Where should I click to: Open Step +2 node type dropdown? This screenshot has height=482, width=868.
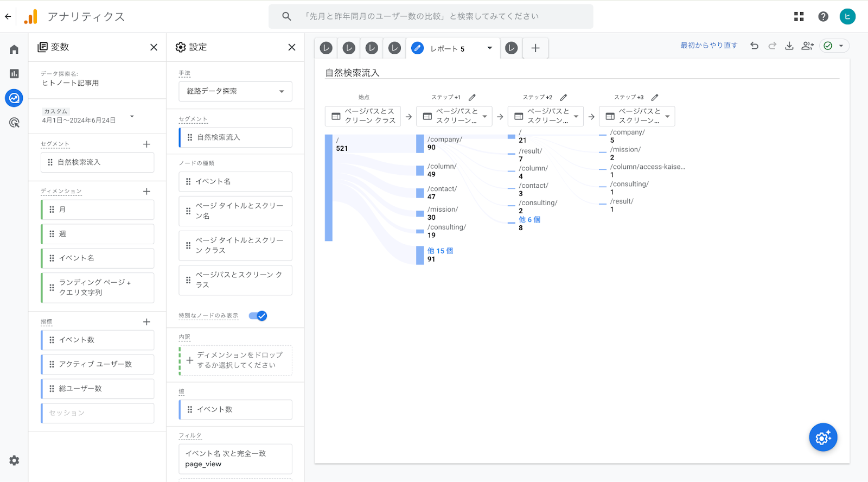click(x=546, y=116)
